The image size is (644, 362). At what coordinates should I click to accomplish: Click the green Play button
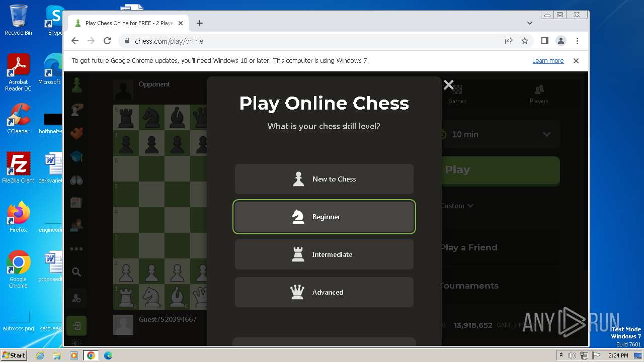click(x=498, y=170)
